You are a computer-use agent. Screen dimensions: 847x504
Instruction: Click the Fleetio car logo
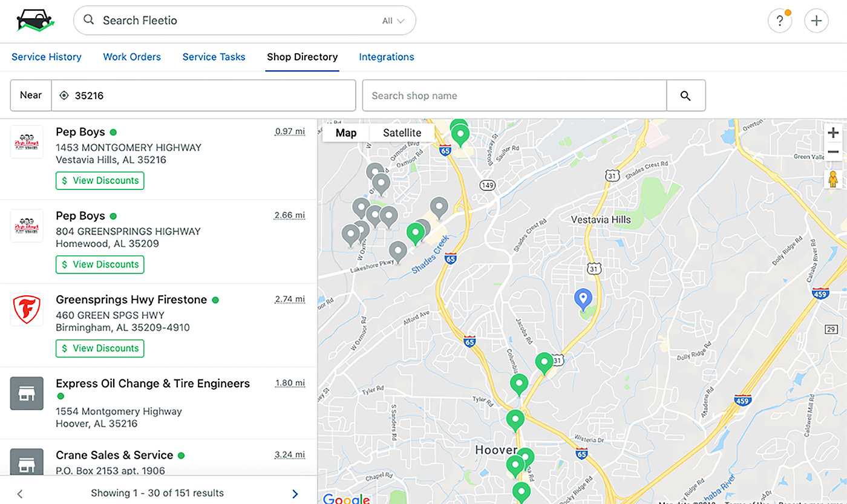tap(36, 21)
